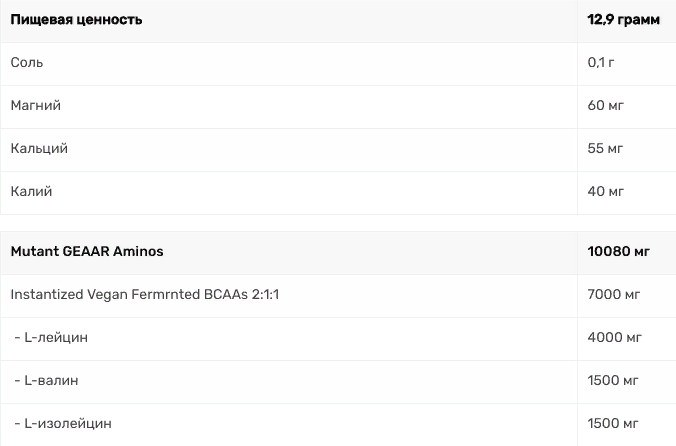Click the Кальций row label

pos(39,149)
